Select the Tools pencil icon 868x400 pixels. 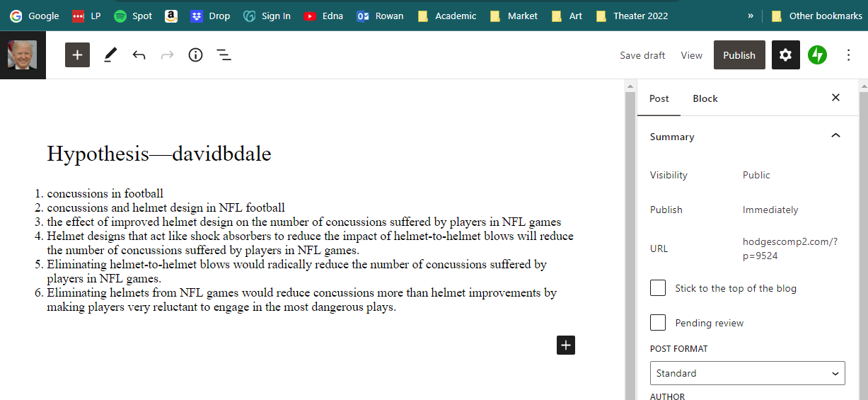(x=110, y=55)
